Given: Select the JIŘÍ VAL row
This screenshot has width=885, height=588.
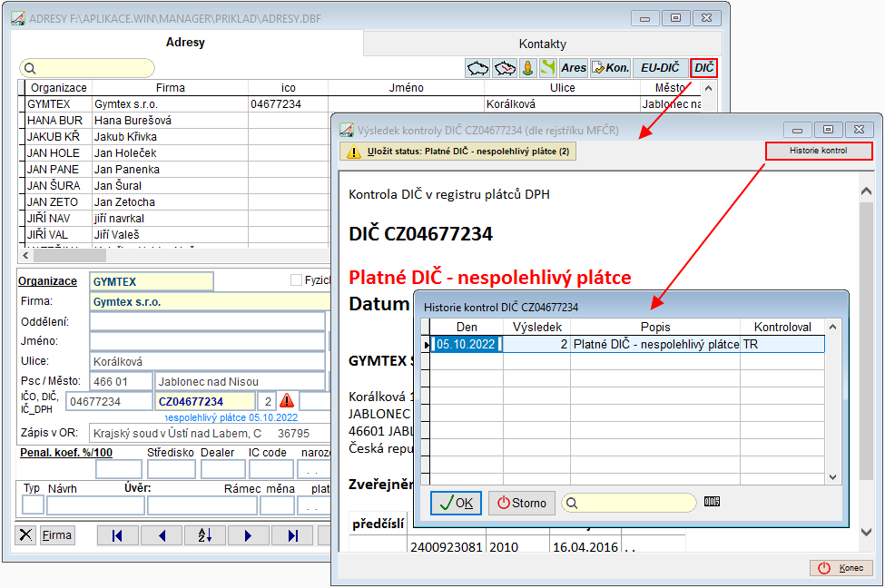Looking at the screenshot, I should [177, 235].
